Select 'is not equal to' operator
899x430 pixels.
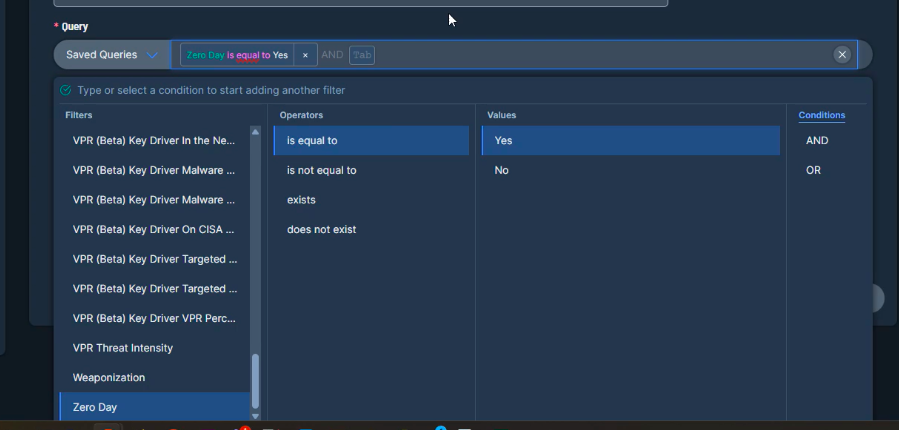[x=322, y=170]
